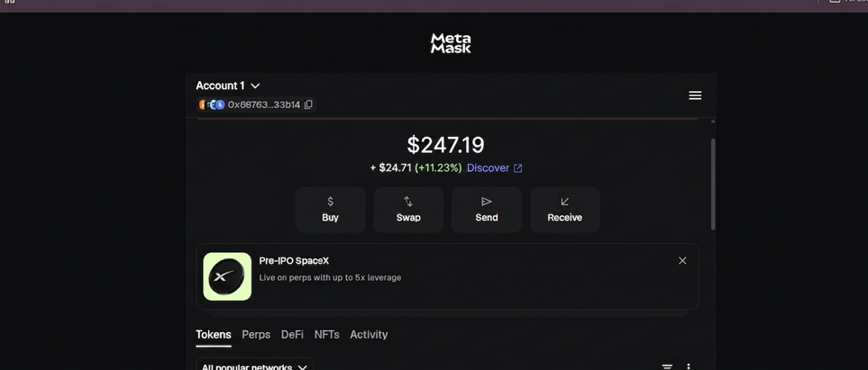
Task: Click the MetaMask logo
Action: click(451, 43)
